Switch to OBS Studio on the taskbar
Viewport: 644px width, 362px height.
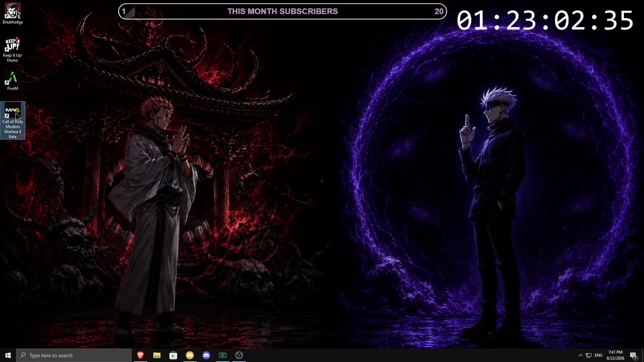pos(239,355)
